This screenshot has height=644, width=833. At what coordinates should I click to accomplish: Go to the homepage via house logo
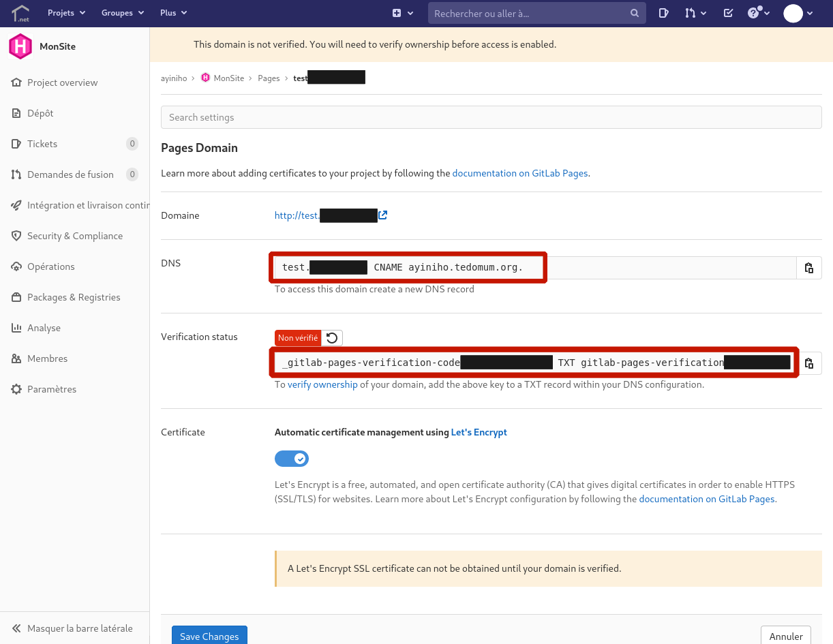(20, 13)
